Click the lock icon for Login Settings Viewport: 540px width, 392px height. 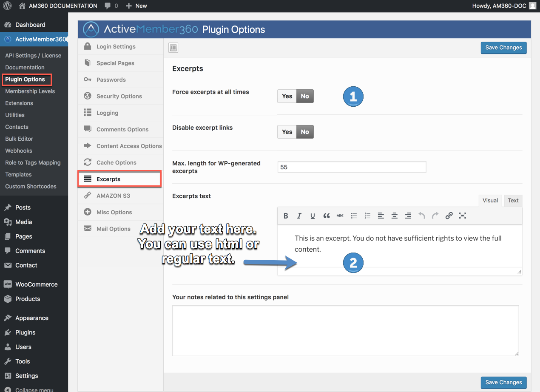point(88,46)
